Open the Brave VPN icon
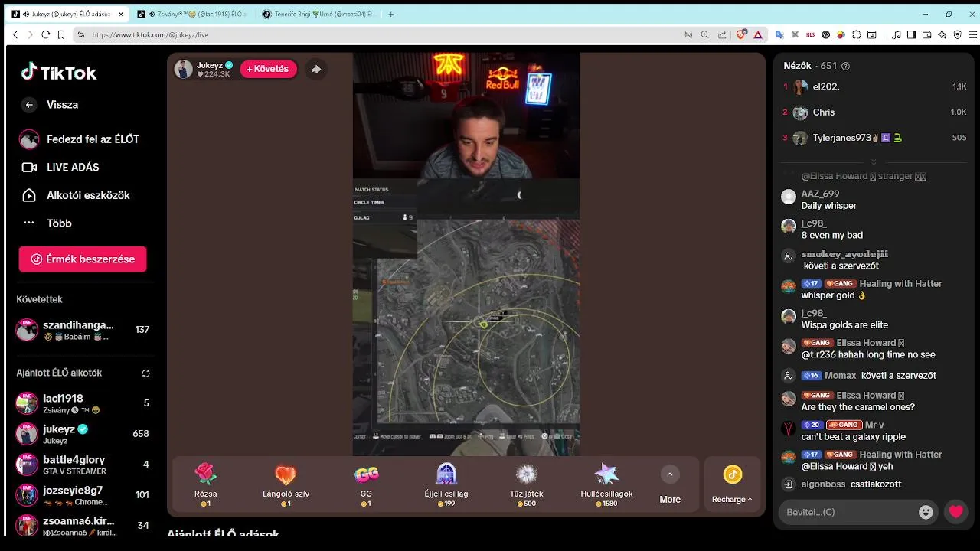The image size is (980, 551). pos(957,34)
